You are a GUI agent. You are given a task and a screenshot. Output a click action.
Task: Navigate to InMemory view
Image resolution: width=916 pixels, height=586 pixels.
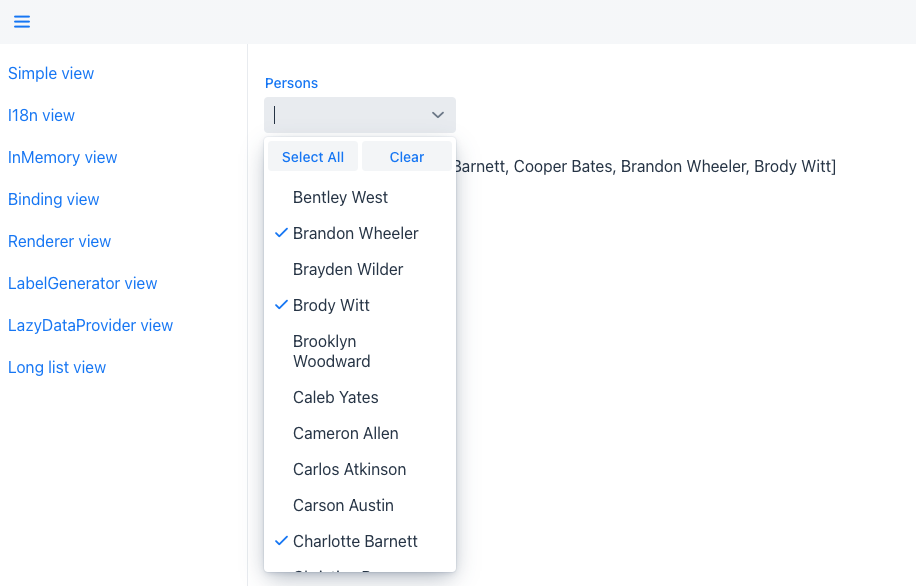62,157
